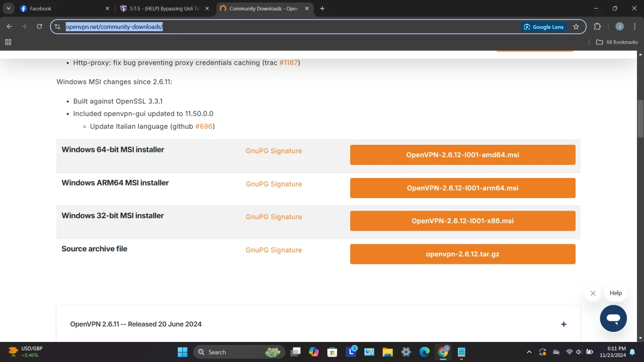Open GnuPG Signature for ARM64 MSI installer
Screen dimensions: 644x362
[274, 184]
